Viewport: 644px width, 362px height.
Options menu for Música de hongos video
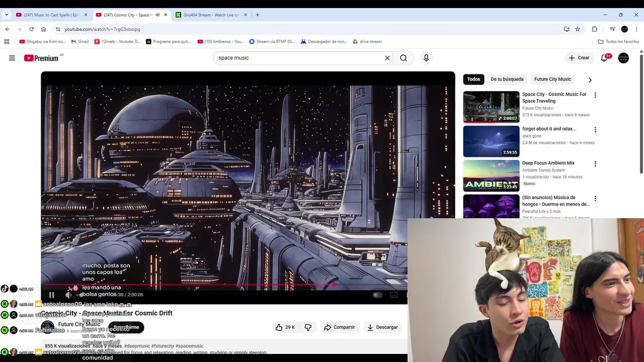click(595, 199)
